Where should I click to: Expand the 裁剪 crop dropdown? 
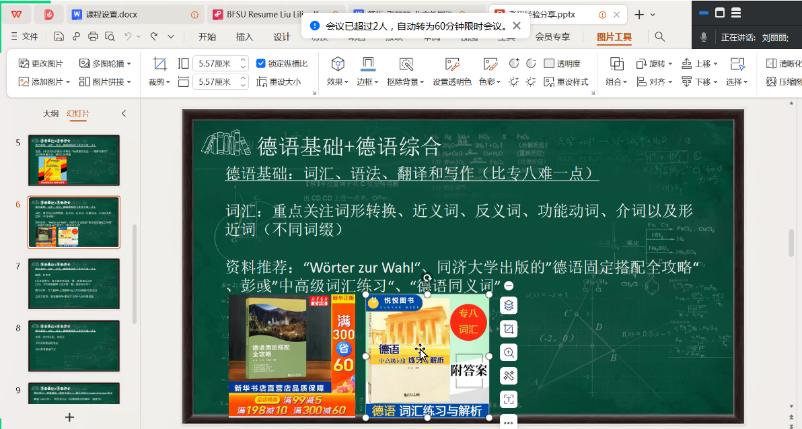tap(160, 82)
